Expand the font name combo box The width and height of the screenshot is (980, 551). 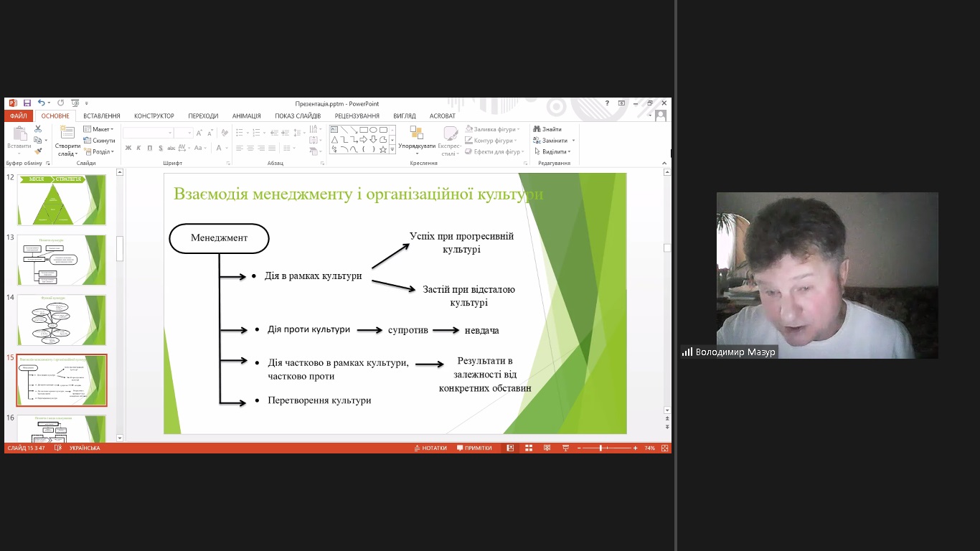[x=170, y=133]
